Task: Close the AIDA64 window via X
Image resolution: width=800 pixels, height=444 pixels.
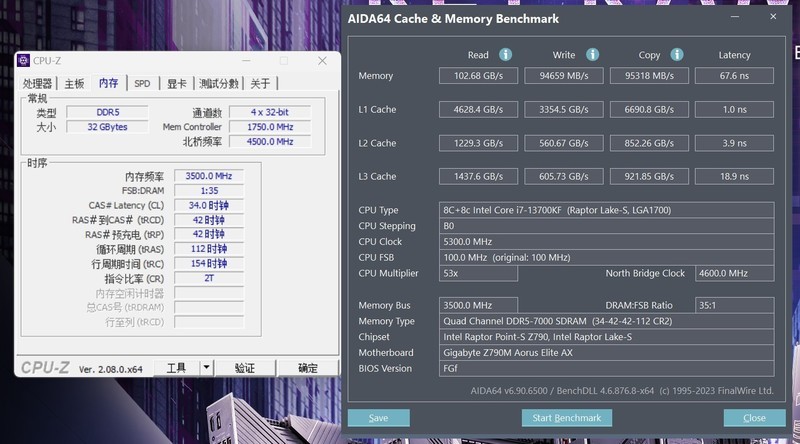Action: [773, 17]
